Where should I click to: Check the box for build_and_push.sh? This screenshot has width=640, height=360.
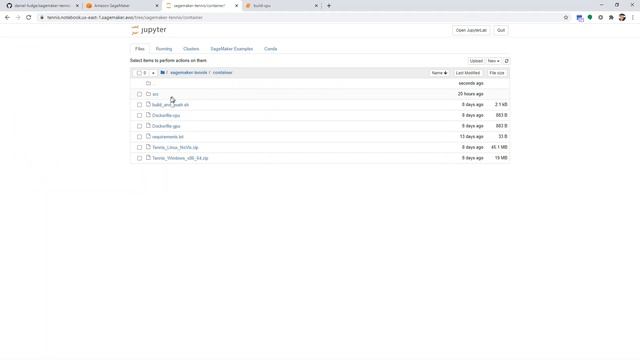point(140,105)
